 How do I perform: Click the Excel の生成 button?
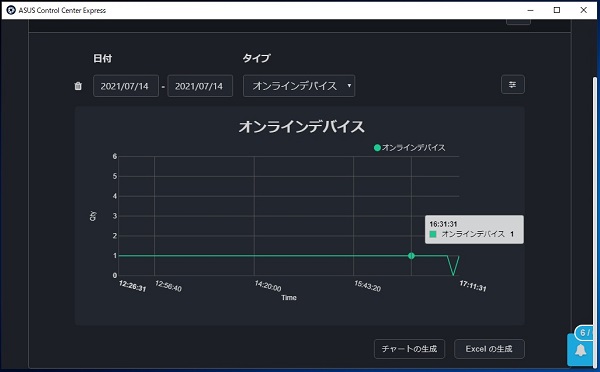coord(489,349)
